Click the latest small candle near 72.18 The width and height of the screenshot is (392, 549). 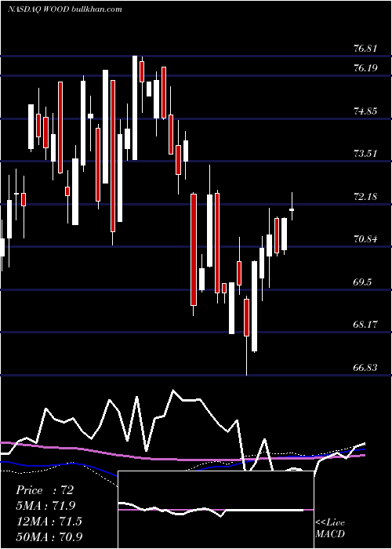(x=292, y=209)
